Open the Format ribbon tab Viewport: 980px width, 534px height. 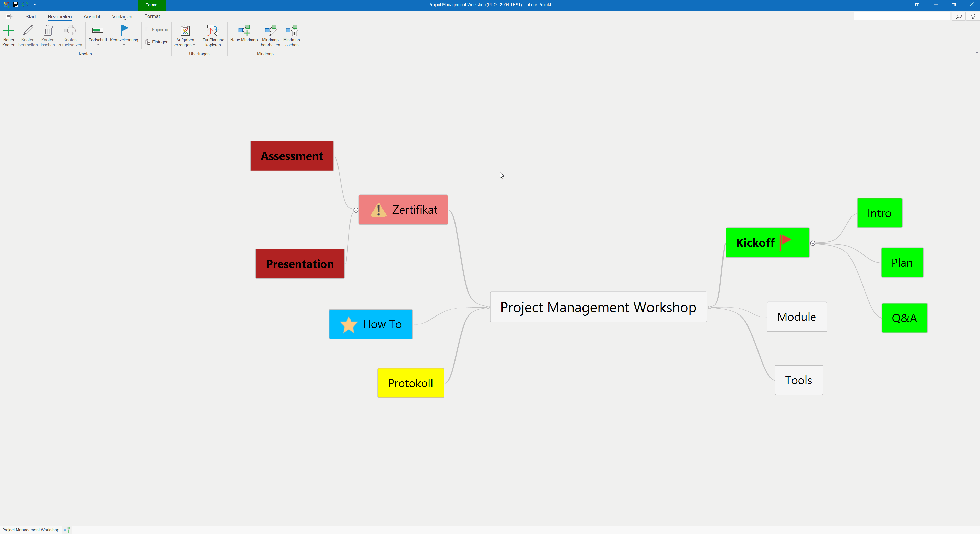pos(152,16)
